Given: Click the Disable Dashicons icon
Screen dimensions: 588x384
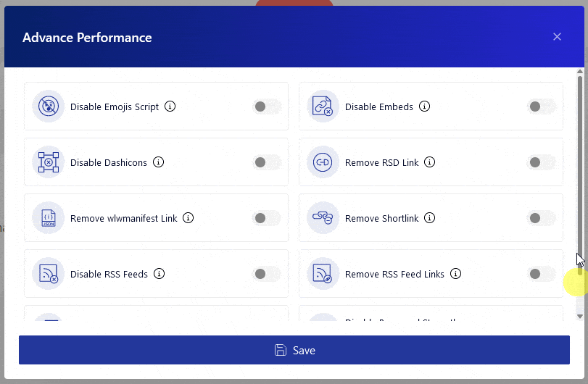Looking at the screenshot, I should point(49,162).
